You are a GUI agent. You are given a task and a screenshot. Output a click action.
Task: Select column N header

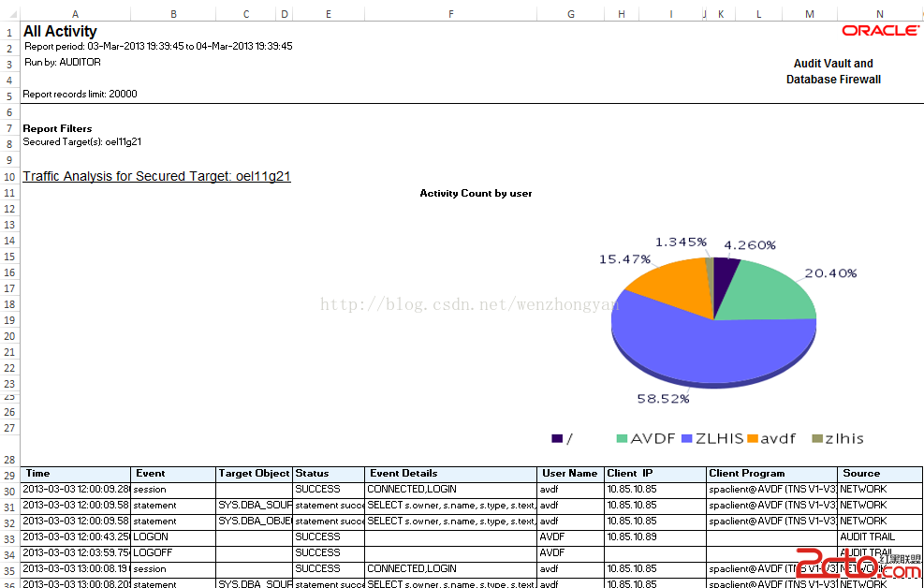pyautogui.click(x=879, y=13)
